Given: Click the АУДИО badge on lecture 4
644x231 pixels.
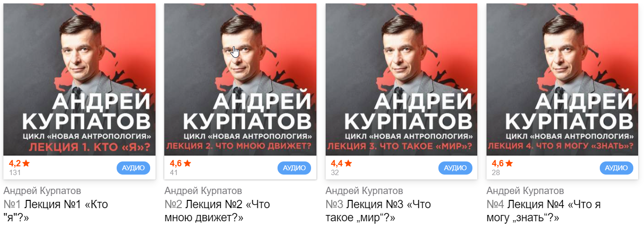Looking at the screenshot, I should pyautogui.click(x=616, y=168).
